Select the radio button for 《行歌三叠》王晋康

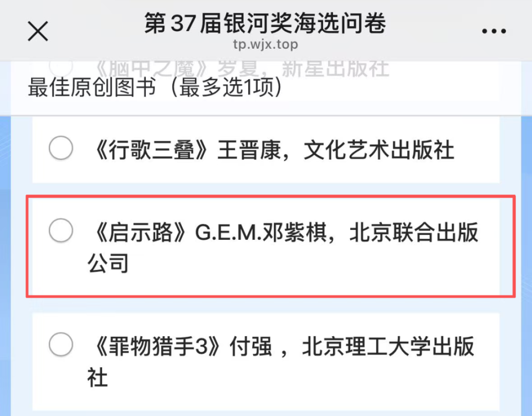point(61,148)
